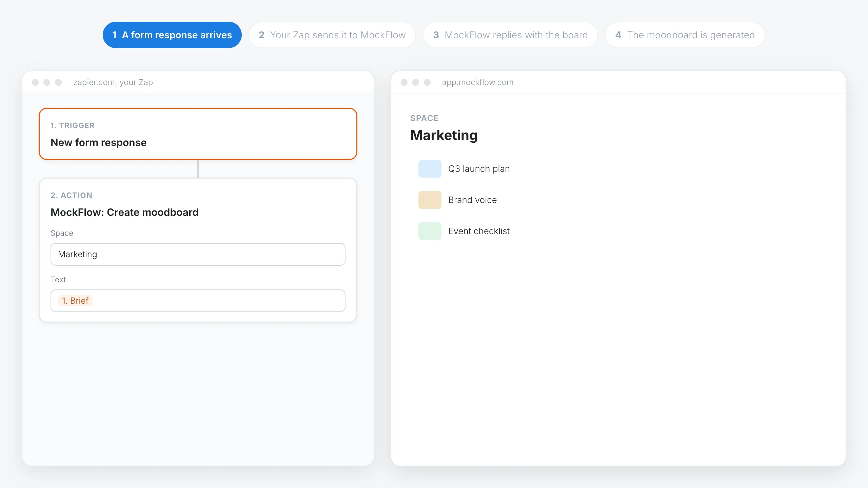Click the Text input field with the Brief tag
Viewport: 868px width, 488px height.
198,301
